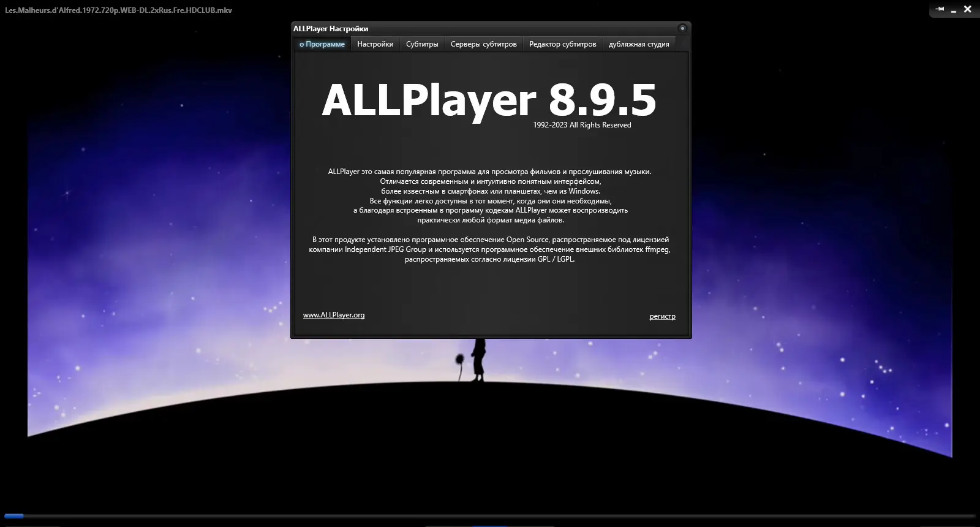Close the ALLPlayer main window
980x527 pixels.
pos(968,9)
